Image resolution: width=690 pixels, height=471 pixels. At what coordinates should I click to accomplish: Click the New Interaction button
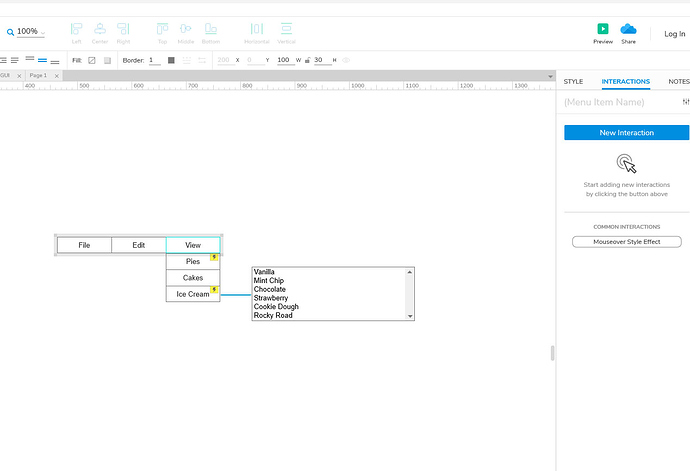tap(627, 132)
